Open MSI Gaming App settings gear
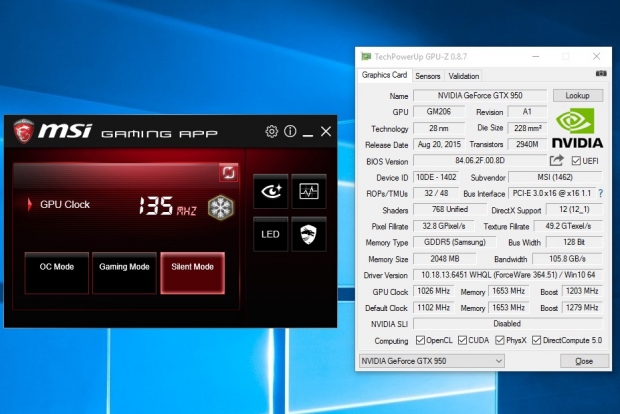This screenshot has width=620, height=414. click(272, 131)
